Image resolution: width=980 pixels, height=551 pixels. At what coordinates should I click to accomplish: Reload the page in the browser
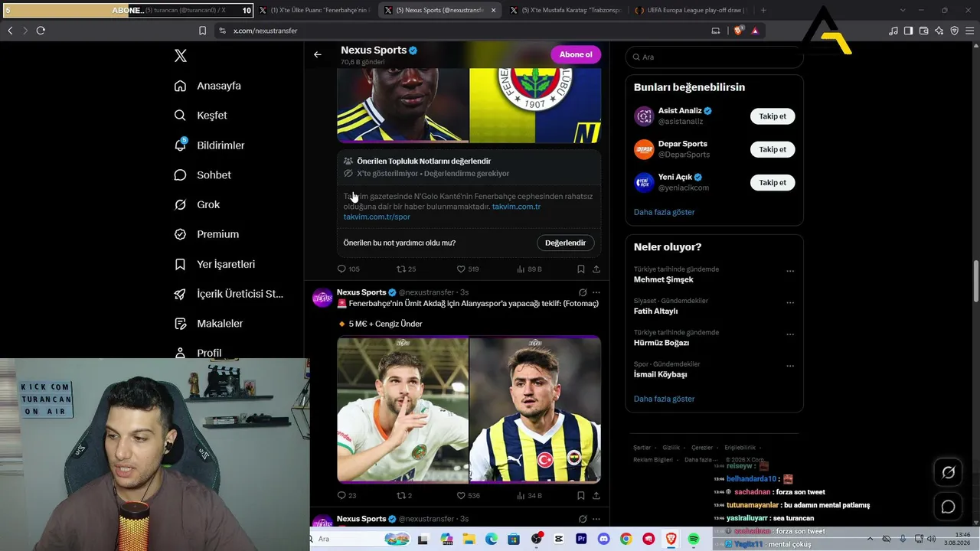(x=41, y=31)
